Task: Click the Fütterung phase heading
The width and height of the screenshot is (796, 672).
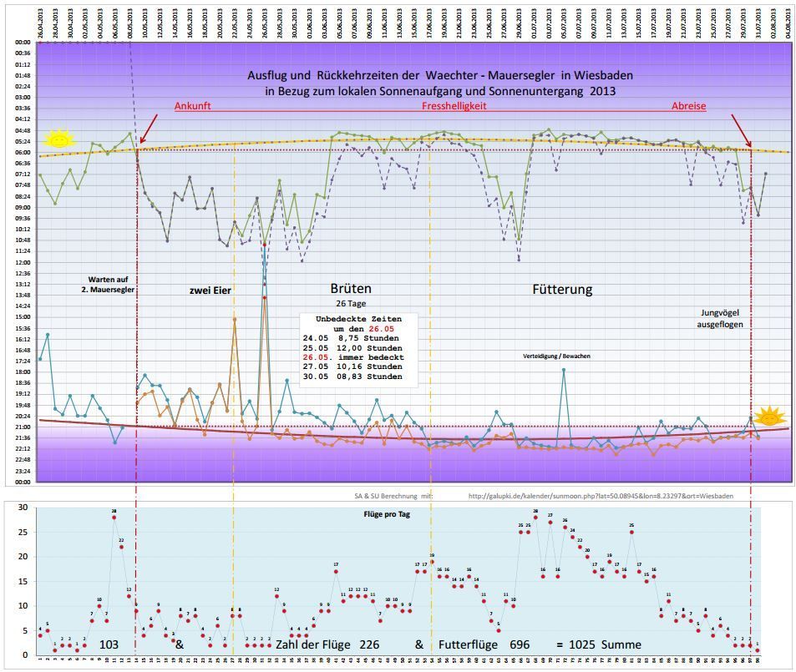Action: (x=562, y=290)
